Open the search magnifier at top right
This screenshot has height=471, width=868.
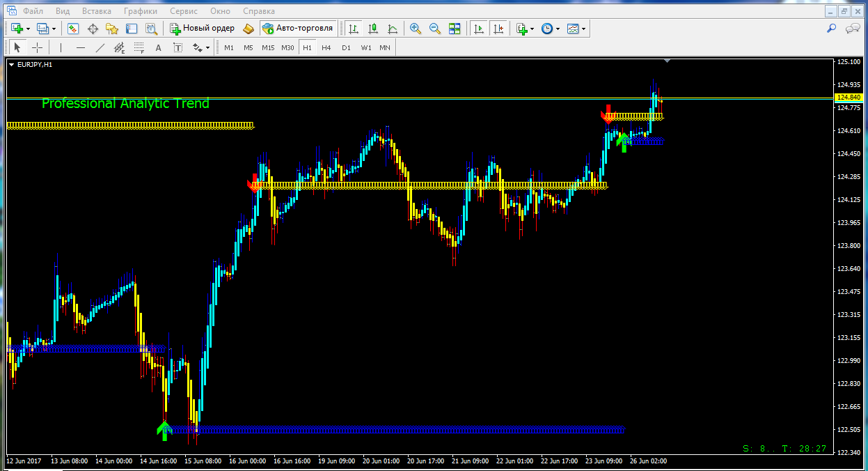(831, 29)
